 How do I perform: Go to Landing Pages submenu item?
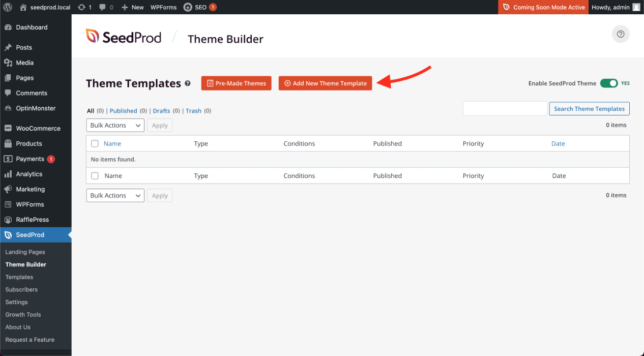(25, 252)
